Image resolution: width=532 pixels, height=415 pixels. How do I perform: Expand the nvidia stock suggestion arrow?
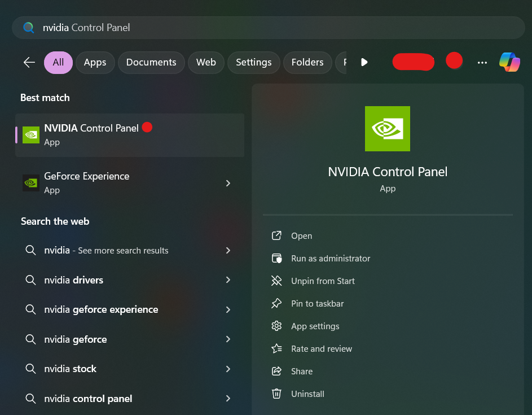coord(228,369)
